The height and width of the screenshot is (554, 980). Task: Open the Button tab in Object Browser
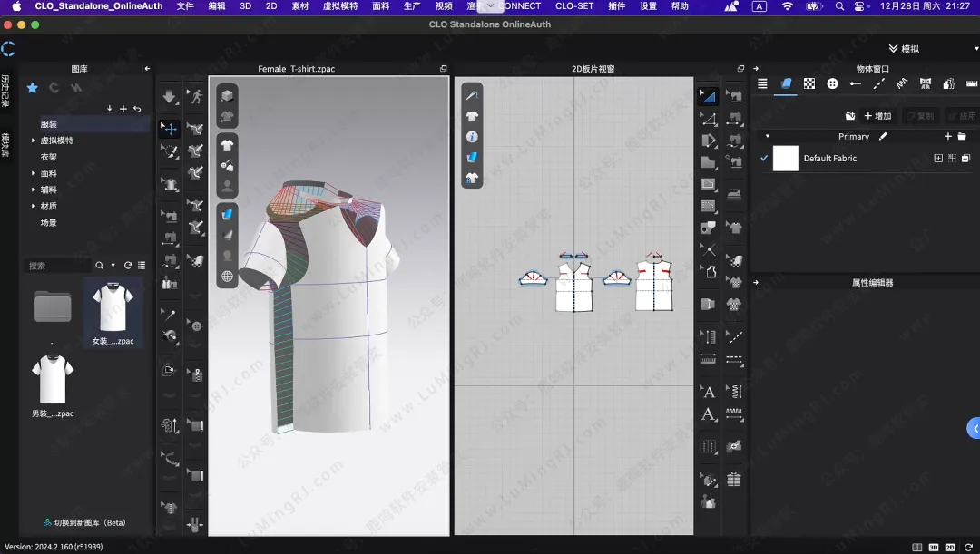[832, 83]
